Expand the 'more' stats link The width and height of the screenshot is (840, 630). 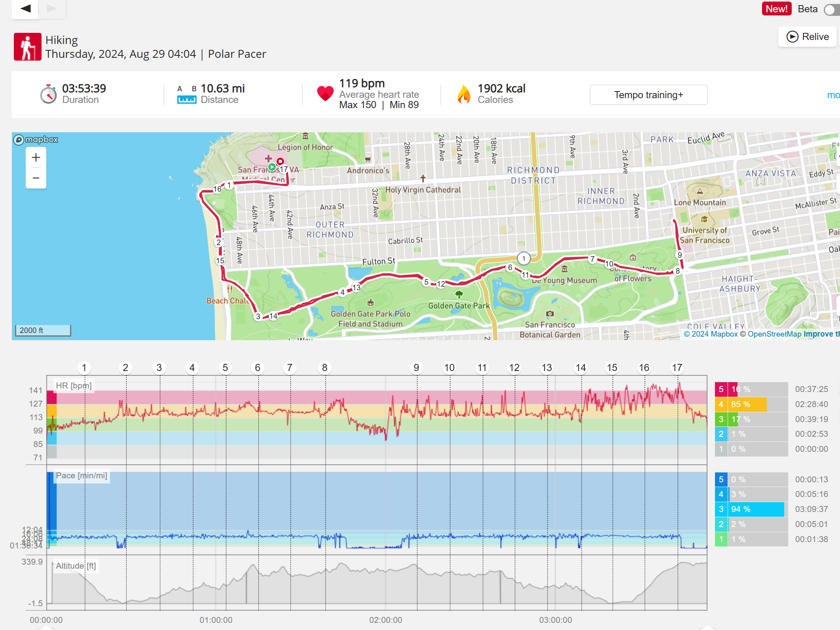point(833,95)
